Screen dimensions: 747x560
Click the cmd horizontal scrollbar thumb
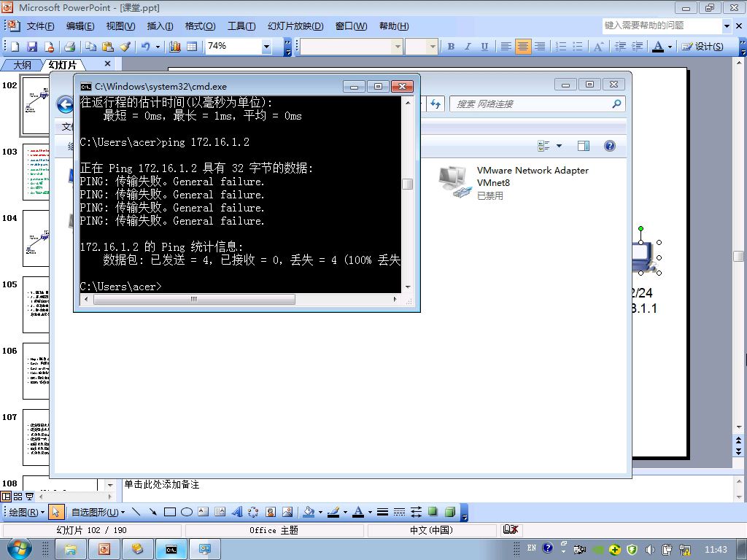[194, 299]
